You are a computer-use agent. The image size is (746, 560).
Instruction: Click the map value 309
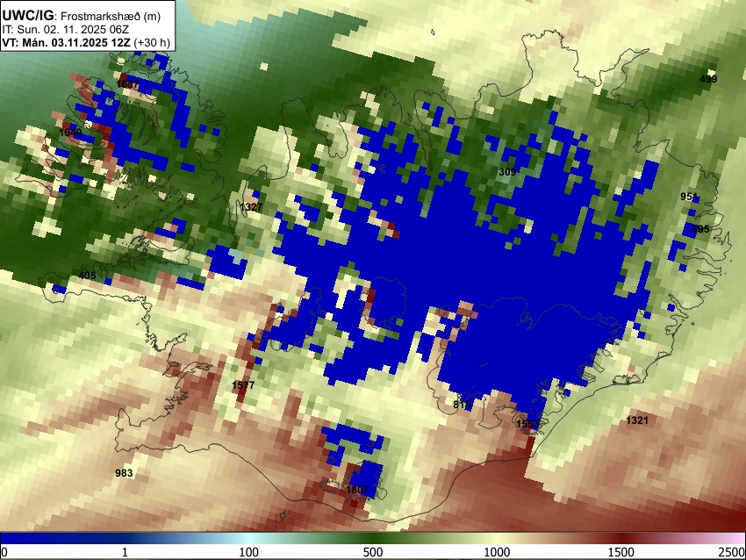(507, 172)
